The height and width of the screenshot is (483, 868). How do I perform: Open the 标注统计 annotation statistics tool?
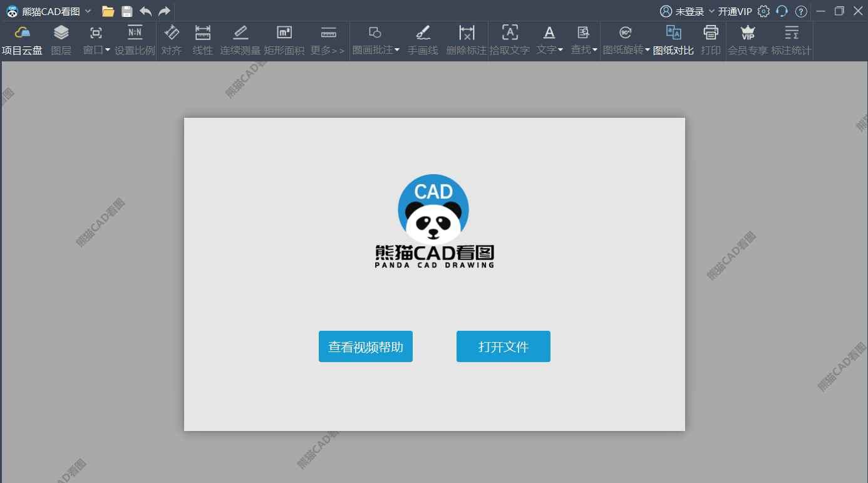click(x=792, y=41)
